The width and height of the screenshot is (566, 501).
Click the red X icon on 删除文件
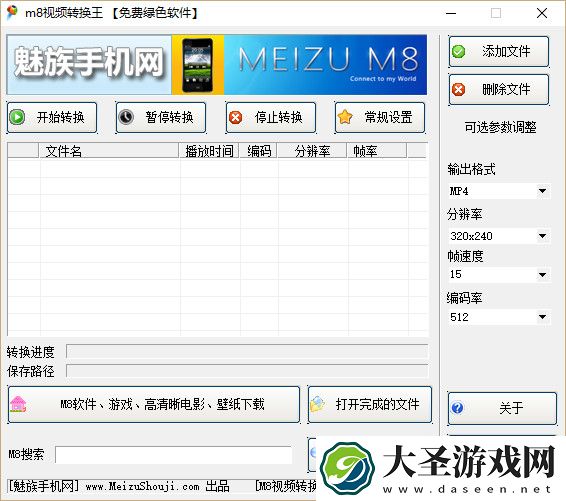click(459, 89)
